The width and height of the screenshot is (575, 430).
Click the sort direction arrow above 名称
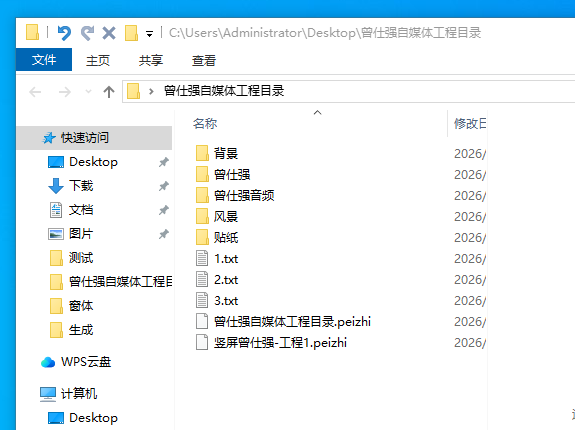pyautogui.click(x=318, y=113)
